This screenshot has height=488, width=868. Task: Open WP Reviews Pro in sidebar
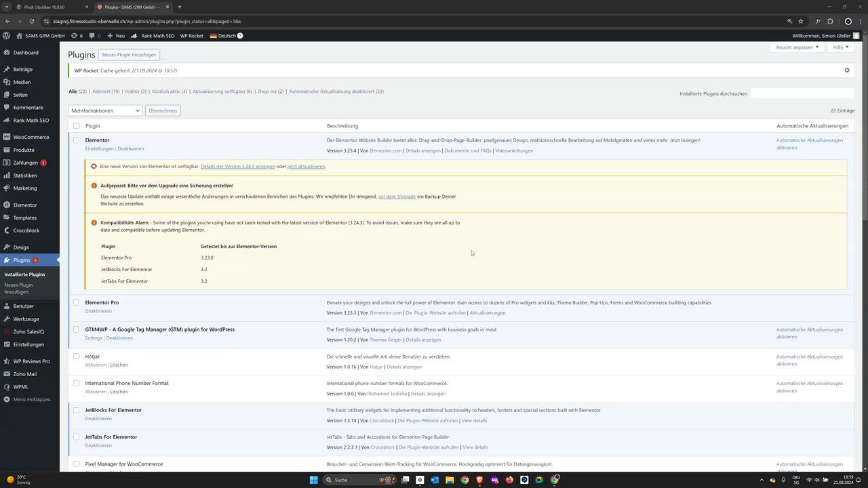coord(30,361)
